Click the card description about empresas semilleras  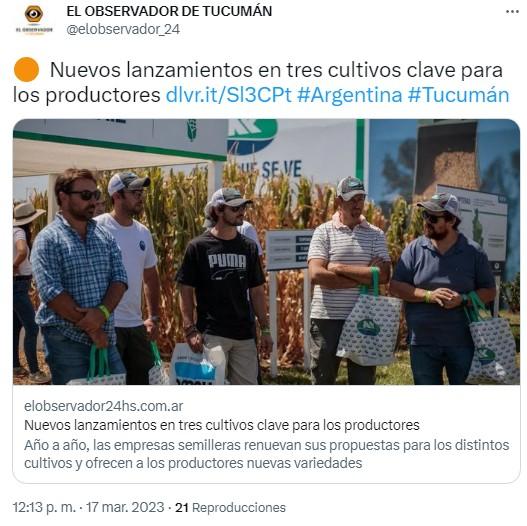click(266, 454)
